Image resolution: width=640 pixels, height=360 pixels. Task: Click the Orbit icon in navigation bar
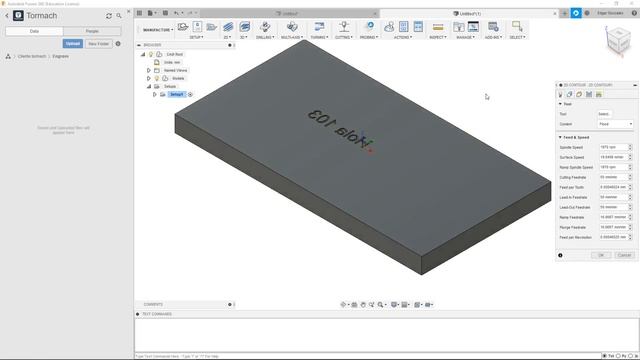[344, 304]
